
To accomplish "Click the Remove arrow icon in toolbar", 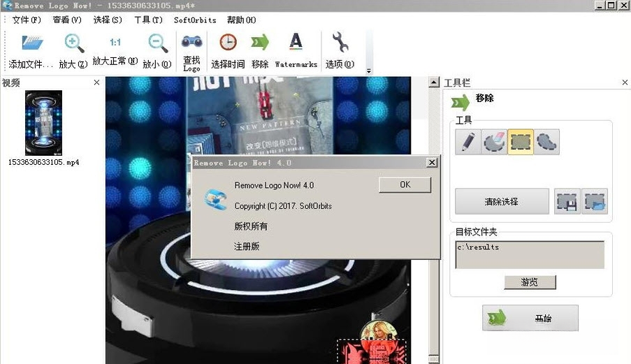I will (x=259, y=42).
